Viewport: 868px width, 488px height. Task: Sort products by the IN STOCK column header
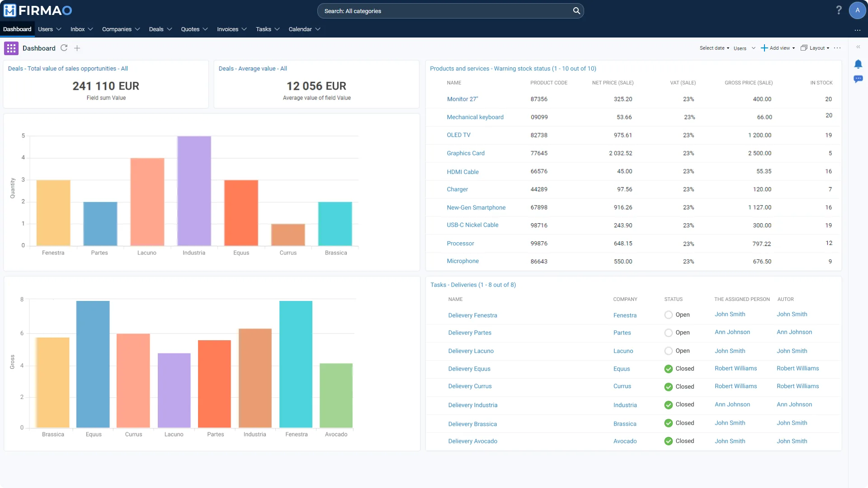click(x=821, y=83)
